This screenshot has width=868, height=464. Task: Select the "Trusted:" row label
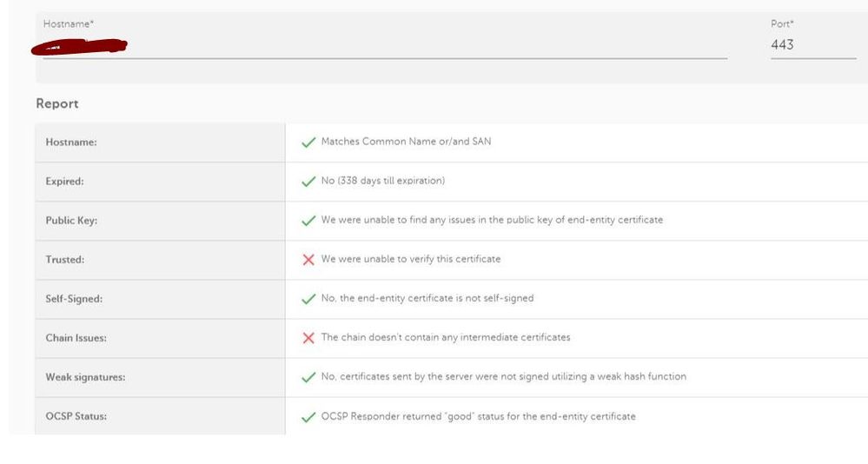pyautogui.click(x=65, y=260)
